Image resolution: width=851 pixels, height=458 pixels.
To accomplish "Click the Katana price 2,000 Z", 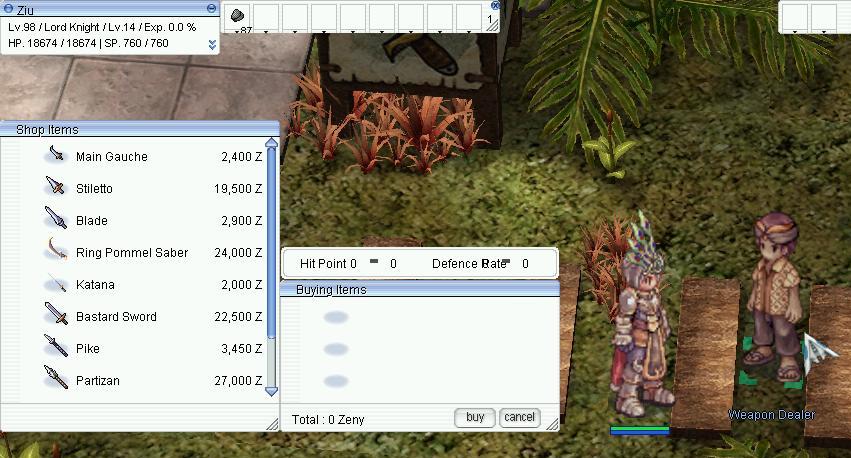I will click(242, 285).
